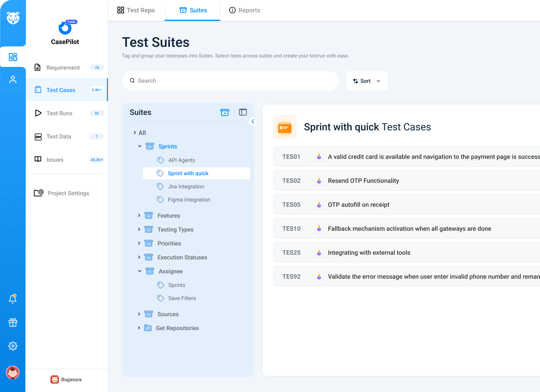This screenshot has width=540, height=392.
Task: Open notifications bell in left rail
Action: point(13,299)
